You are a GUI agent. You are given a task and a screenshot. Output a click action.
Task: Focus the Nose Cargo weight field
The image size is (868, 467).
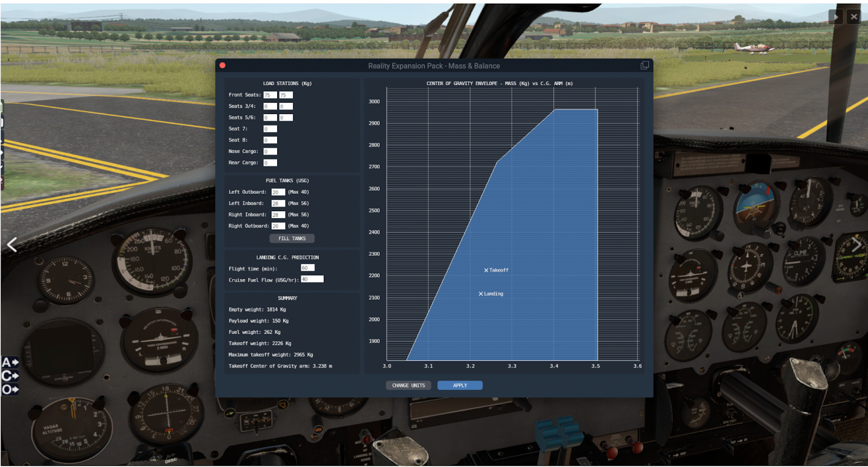(270, 152)
